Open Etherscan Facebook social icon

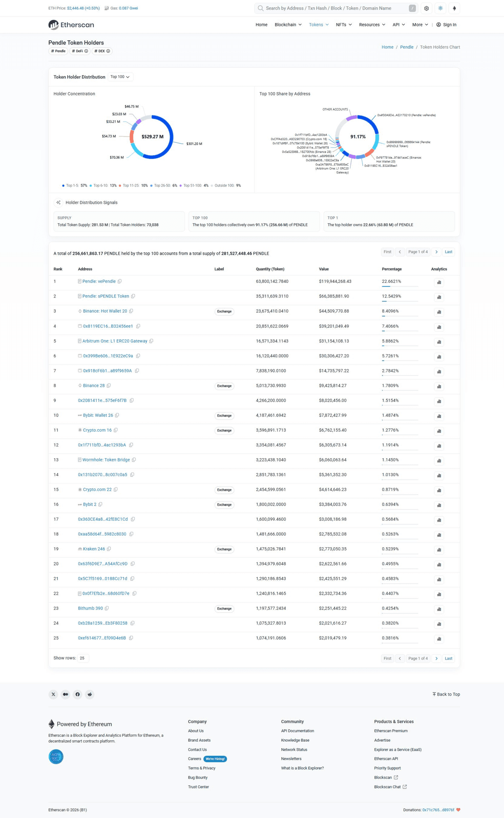[x=78, y=694]
